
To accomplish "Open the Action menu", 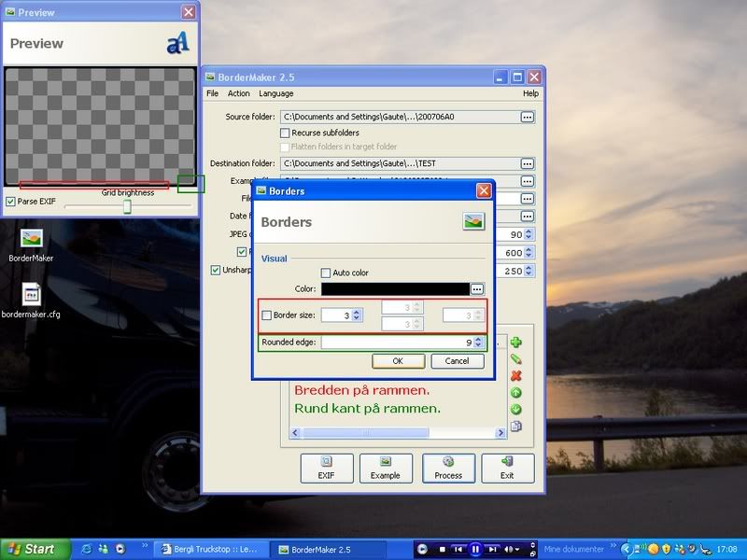I will pyautogui.click(x=239, y=93).
